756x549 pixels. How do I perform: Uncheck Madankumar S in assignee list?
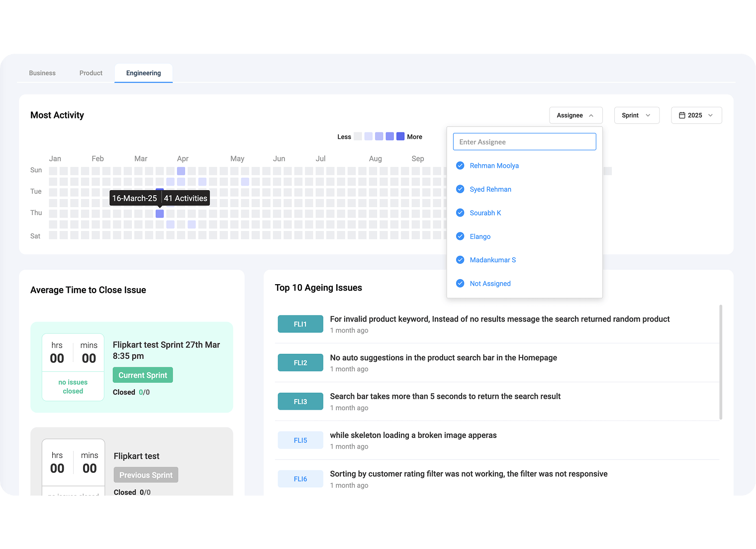click(460, 260)
